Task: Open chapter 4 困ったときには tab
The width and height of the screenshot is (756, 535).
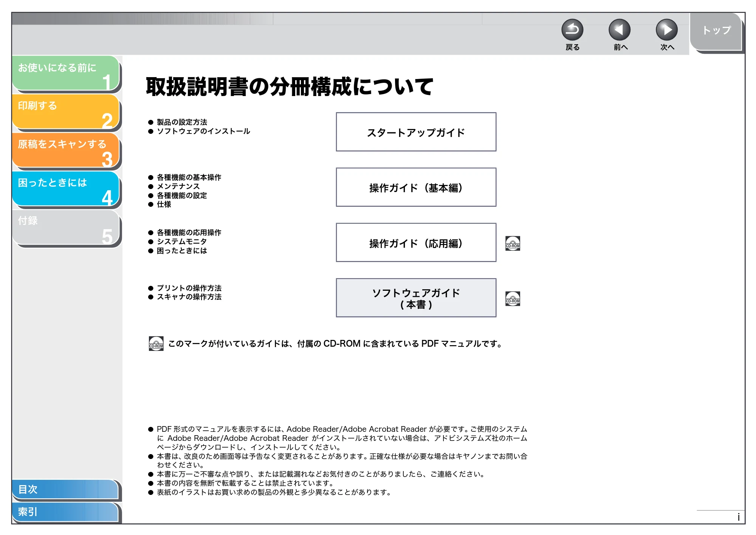Action: (x=66, y=189)
